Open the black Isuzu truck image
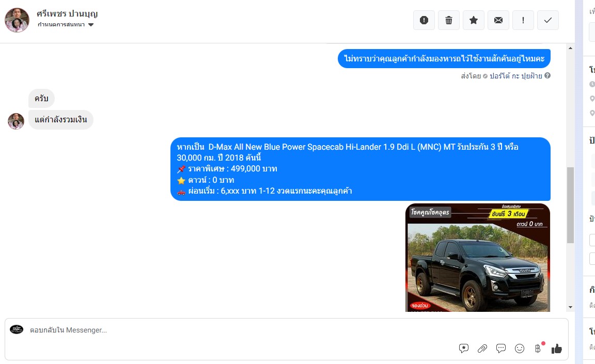Image resolution: width=595 pixels, height=364 pixels. pos(478,258)
